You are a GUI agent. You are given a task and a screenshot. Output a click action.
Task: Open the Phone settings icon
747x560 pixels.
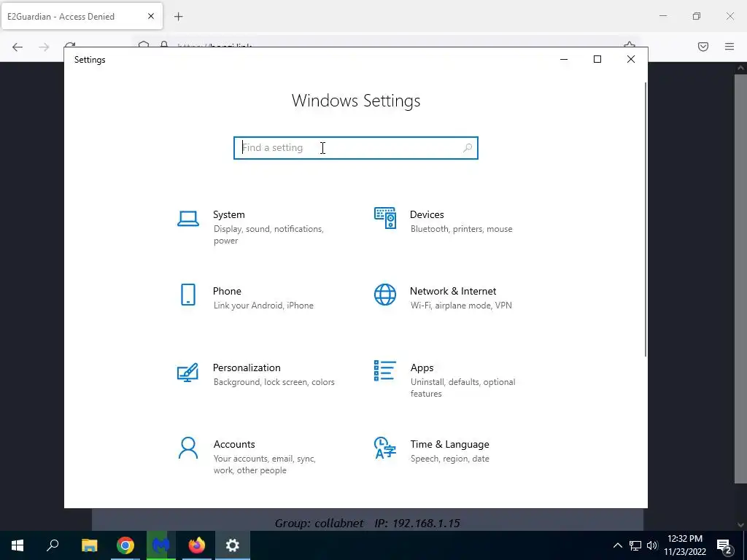[188, 295]
